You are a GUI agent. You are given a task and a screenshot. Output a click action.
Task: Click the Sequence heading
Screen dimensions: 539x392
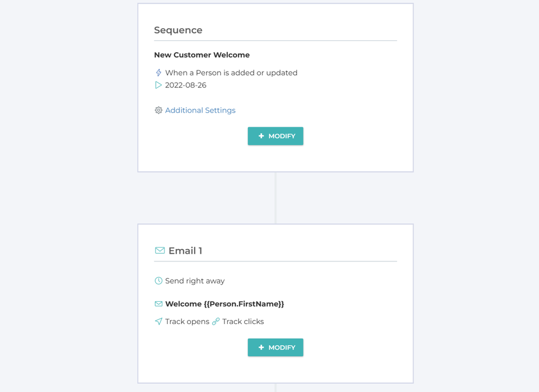178,30
